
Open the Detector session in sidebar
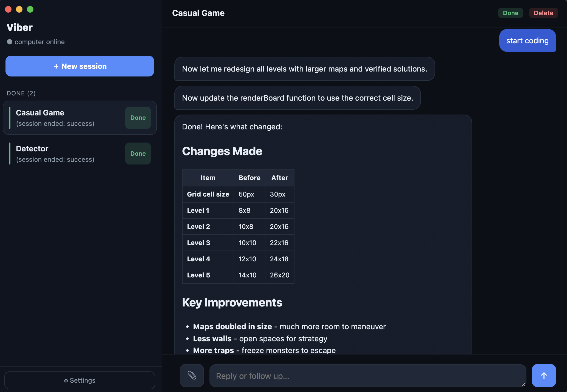point(80,154)
